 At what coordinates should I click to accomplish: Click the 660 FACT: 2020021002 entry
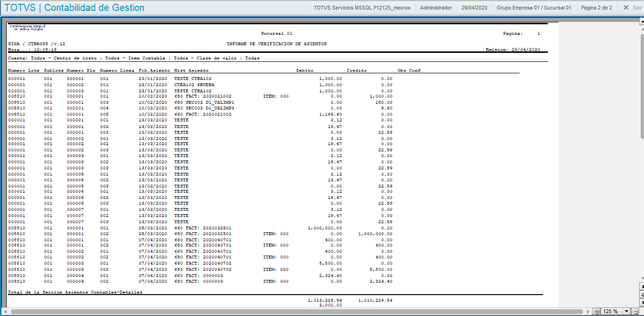tap(203, 114)
